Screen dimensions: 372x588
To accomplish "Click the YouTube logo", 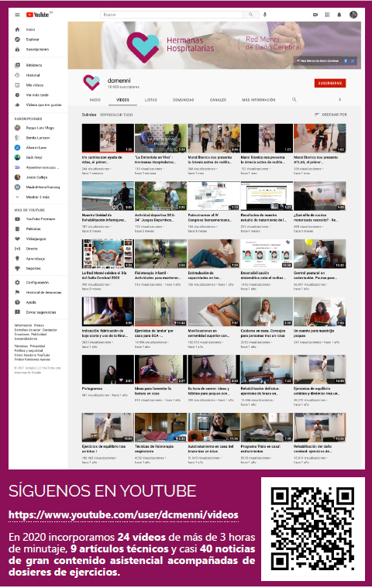I will [x=39, y=15].
